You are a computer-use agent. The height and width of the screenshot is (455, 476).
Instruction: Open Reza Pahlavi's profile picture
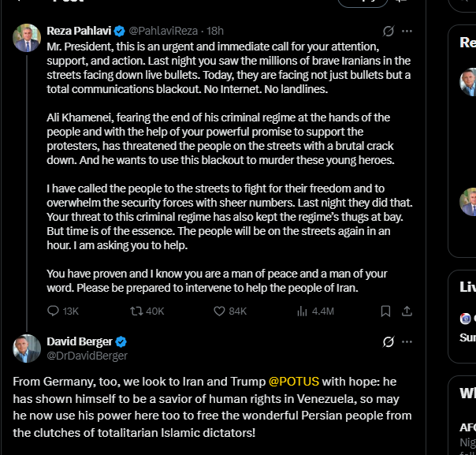[27, 38]
